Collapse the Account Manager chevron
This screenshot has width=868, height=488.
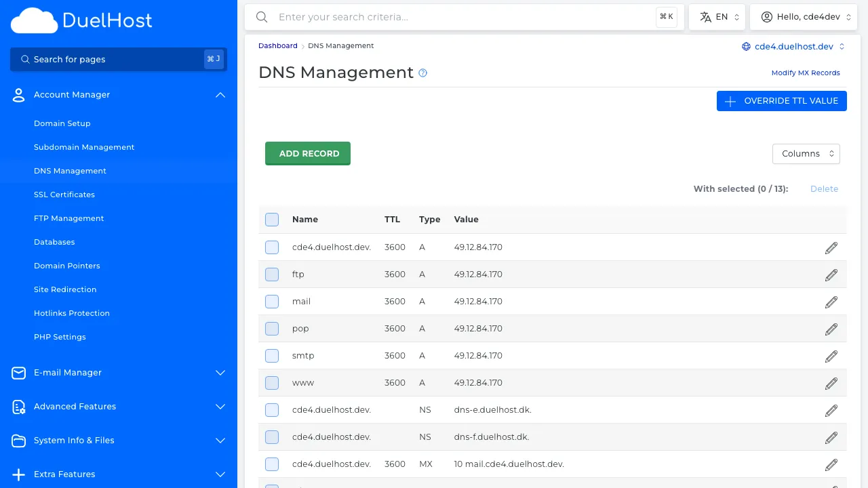tap(220, 95)
